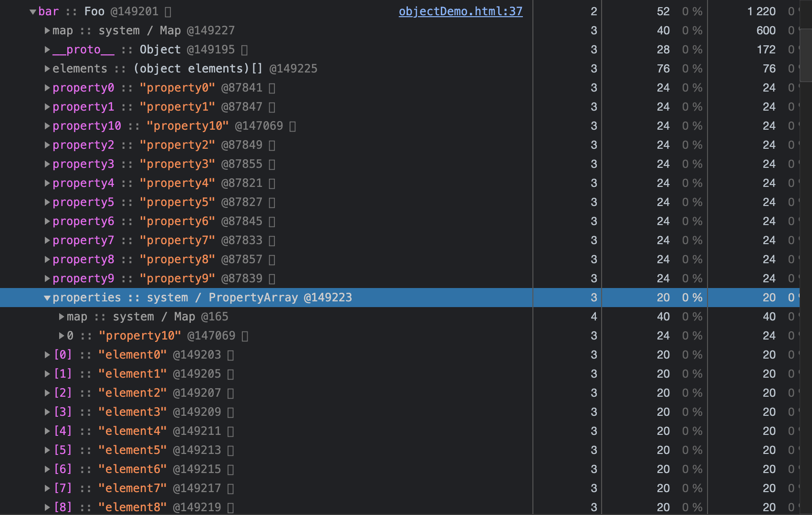Click the box icon after "element2" @149207
Viewport: 812px width, 515px height.
coord(231,393)
